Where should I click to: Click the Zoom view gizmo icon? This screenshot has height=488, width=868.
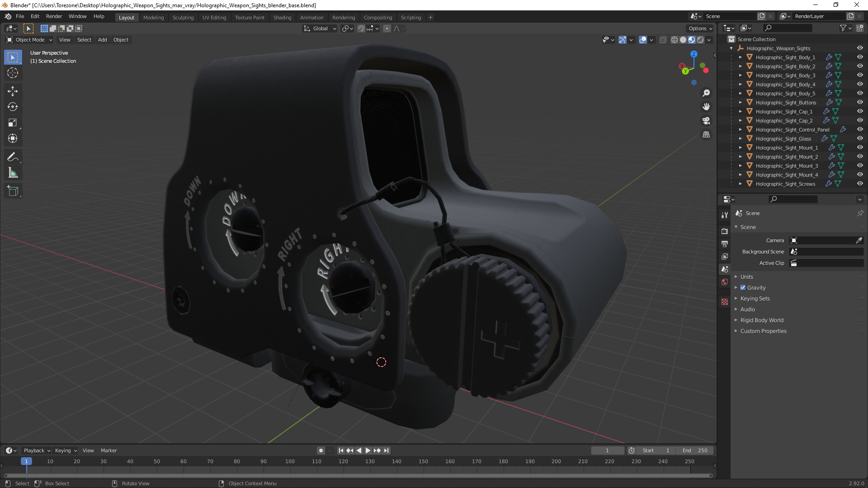(x=706, y=93)
